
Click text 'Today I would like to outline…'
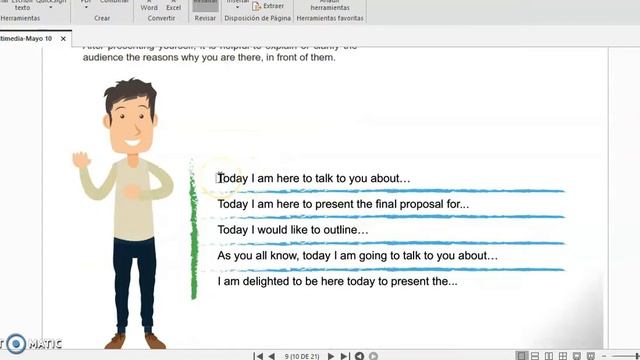(x=293, y=230)
